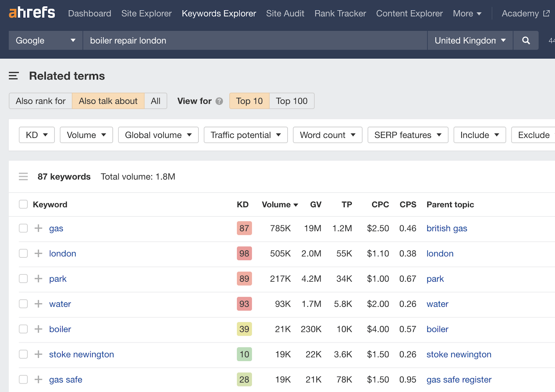The width and height of the screenshot is (555, 392).
Task: Click the ahrefs logo
Action: tap(32, 12)
